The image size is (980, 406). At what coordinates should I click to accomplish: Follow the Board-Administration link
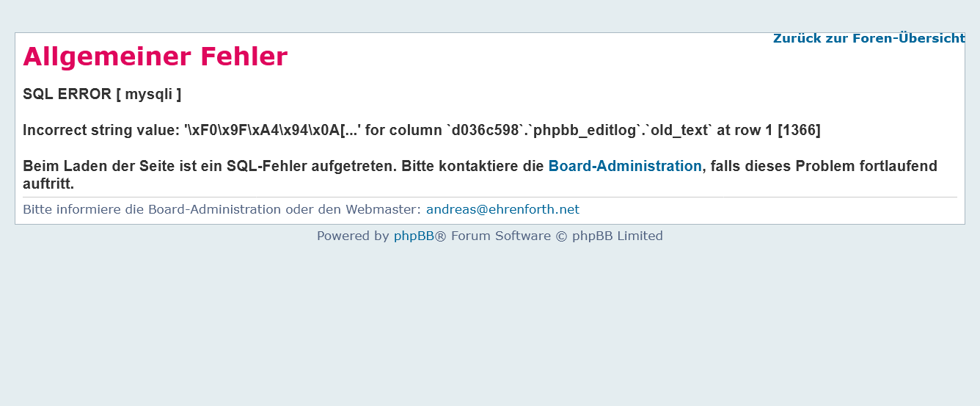625,166
